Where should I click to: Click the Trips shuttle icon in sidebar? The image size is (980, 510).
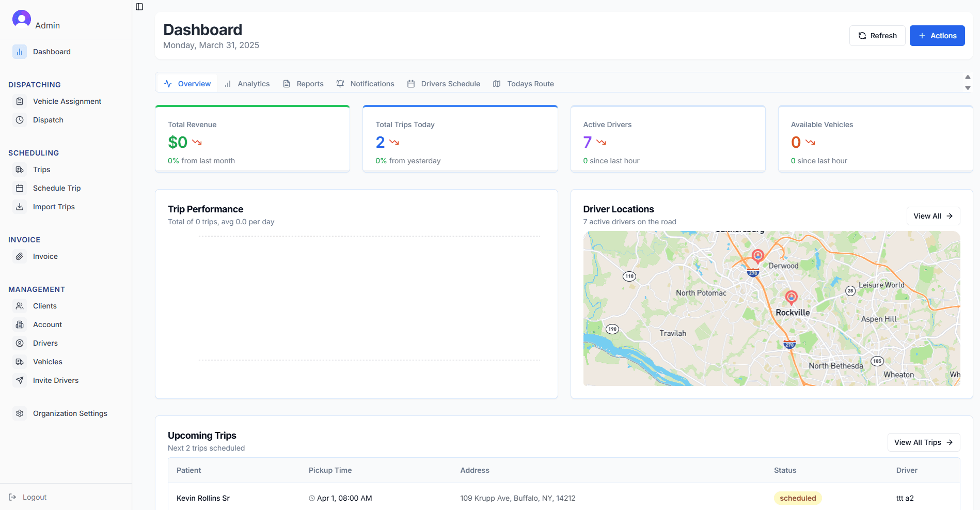[20, 169]
